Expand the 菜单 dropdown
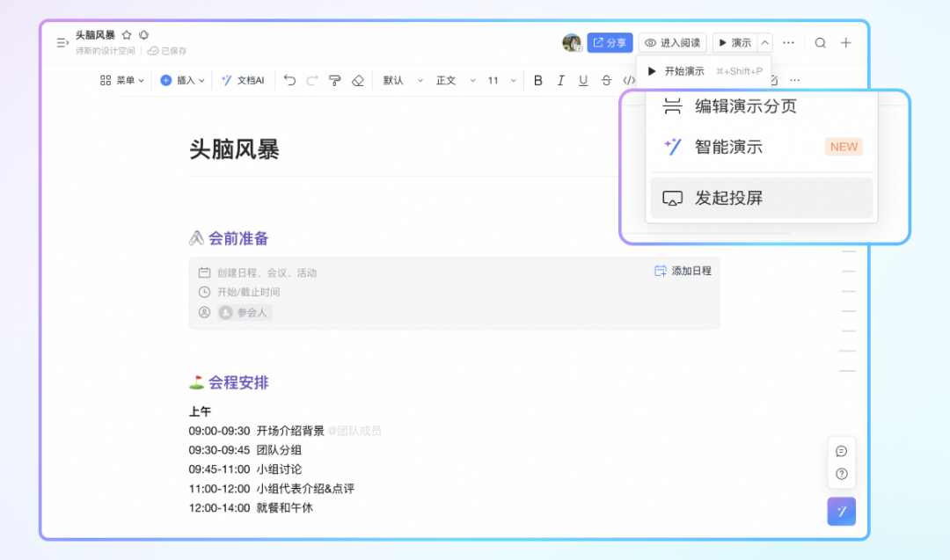 tap(122, 80)
